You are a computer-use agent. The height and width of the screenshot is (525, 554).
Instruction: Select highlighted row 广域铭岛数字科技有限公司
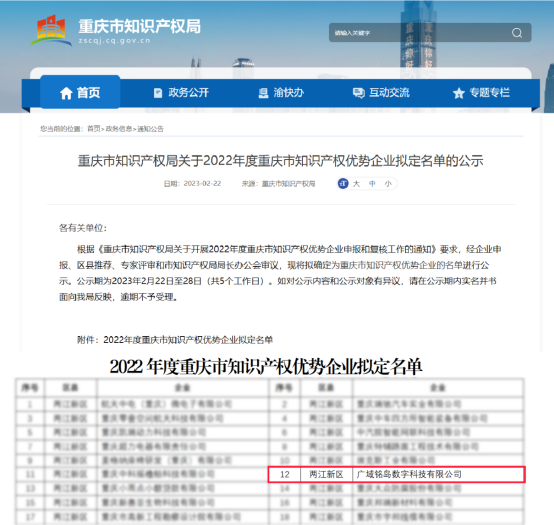point(396,474)
